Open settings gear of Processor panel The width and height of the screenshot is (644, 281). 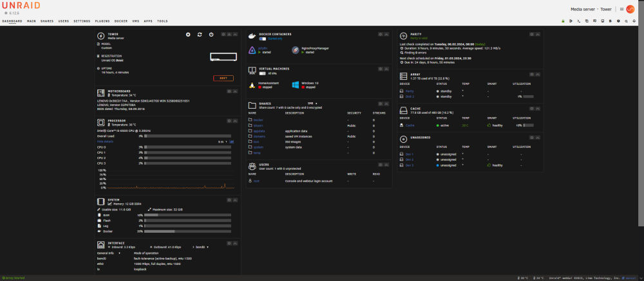click(229, 121)
